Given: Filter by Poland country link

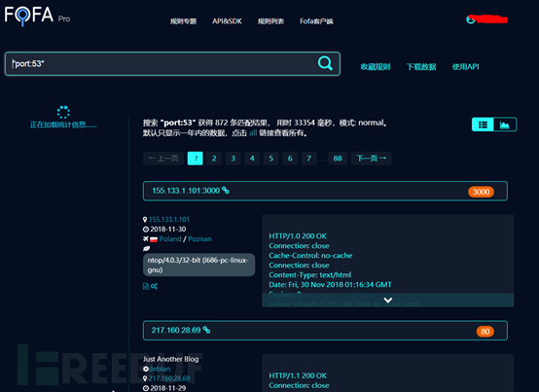Looking at the screenshot, I should coord(170,238).
